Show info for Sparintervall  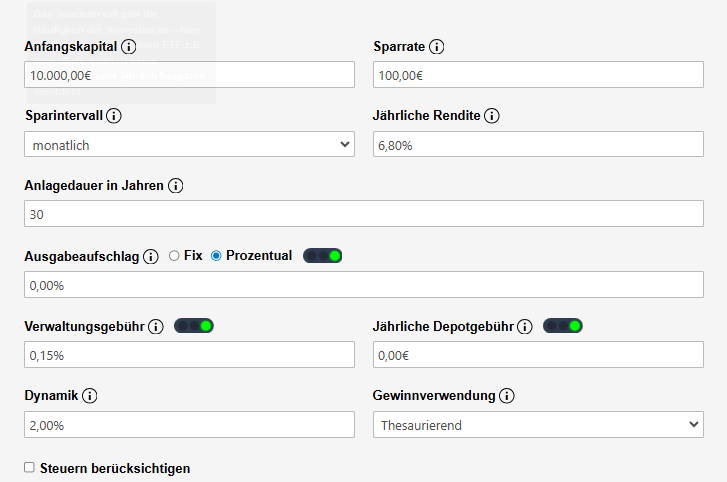pyautogui.click(x=114, y=116)
